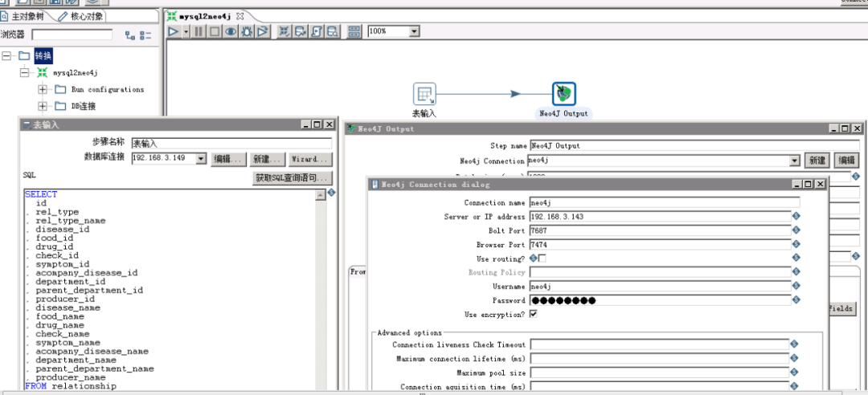Select the 转换 folder in the tree

point(43,55)
